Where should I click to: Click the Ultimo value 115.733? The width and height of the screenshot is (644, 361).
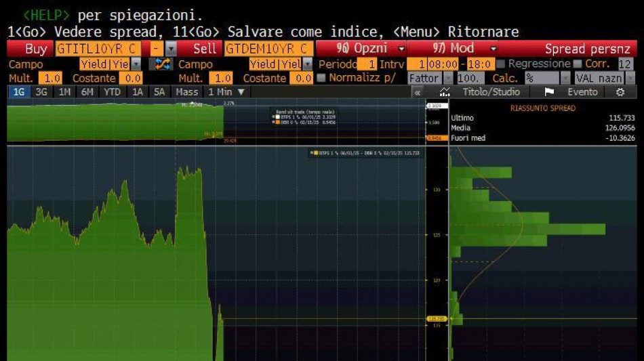pyautogui.click(x=622, y=118)
